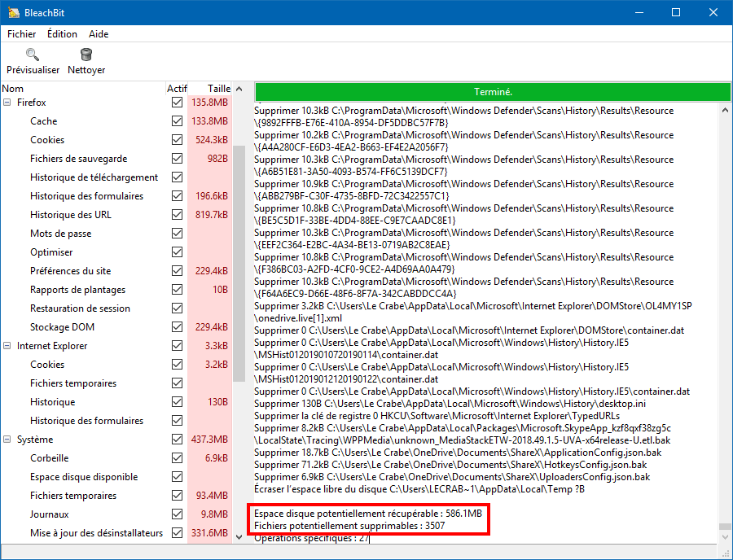Uncheck the Corbeille checkbox
The image size is (733, 560).
click(x=178, y=457)
